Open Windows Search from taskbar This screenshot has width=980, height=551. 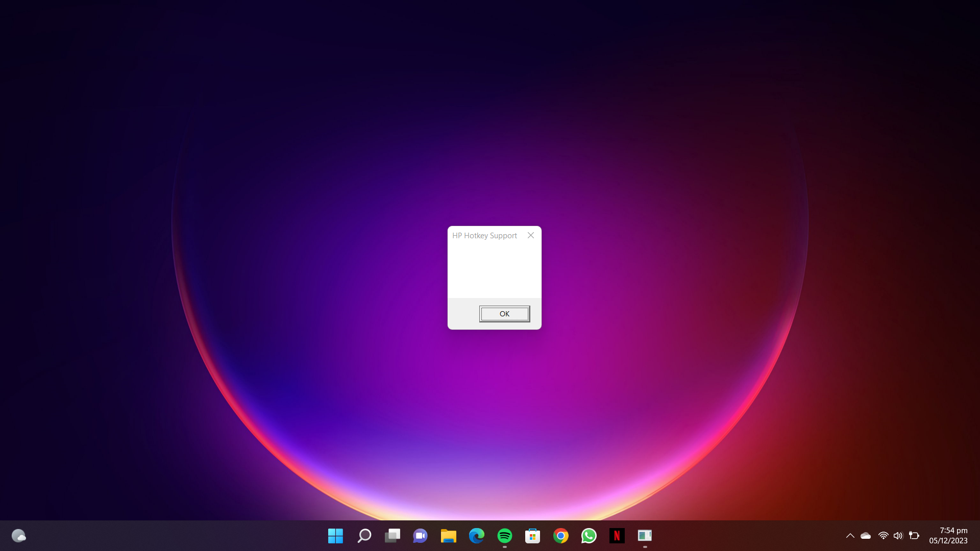coord(364,536)
